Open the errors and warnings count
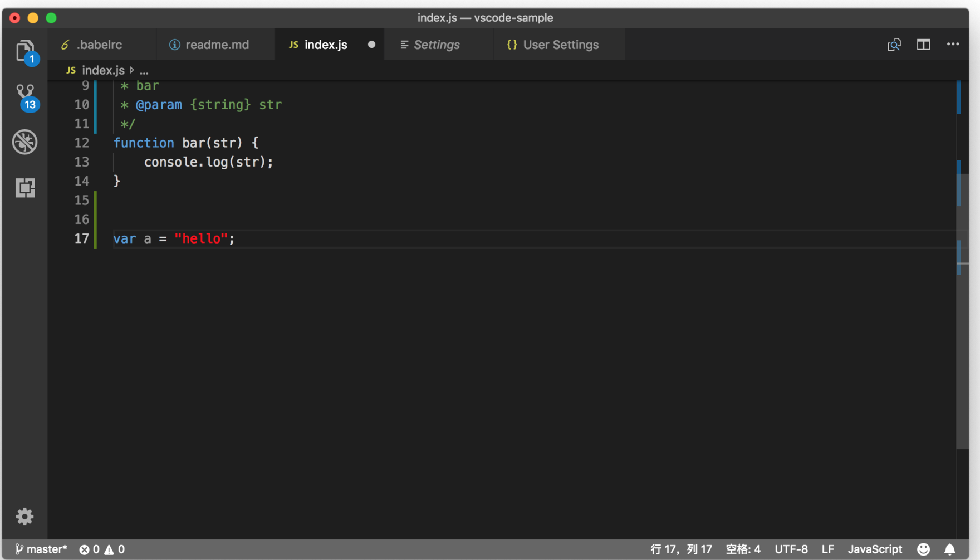 tap(102, 549)
